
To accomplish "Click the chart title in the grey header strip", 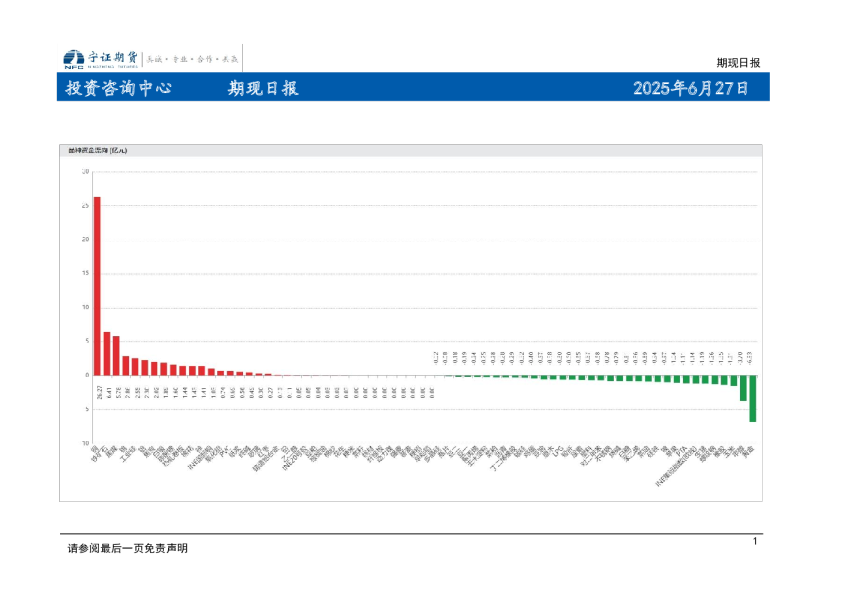I will (x=98, y=151).
